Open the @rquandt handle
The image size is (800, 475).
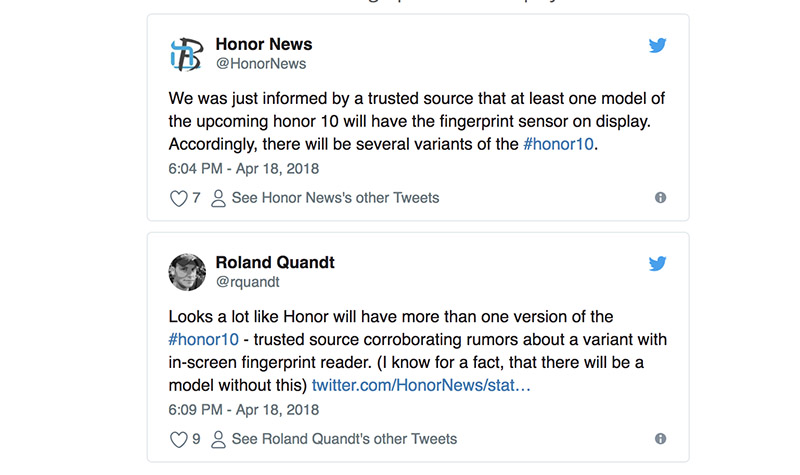pyautogui.click(x=247, y=282)
